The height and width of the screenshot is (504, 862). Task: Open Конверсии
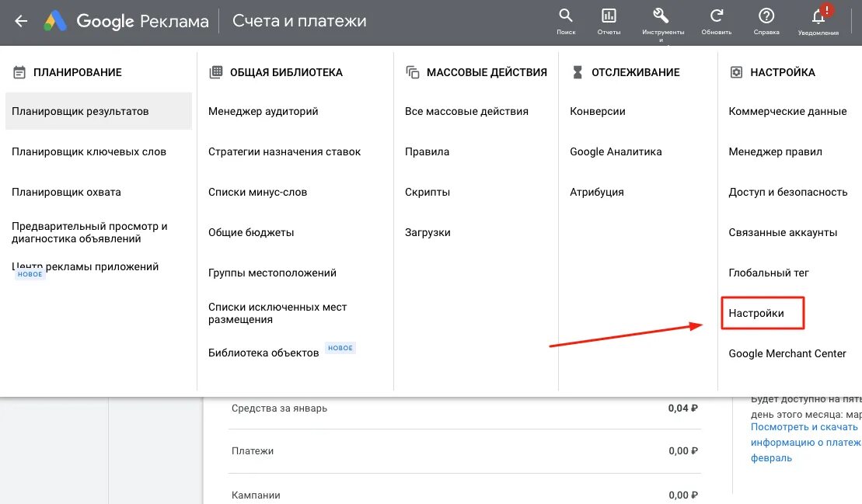pyautogui.click(x=597, y=112)
